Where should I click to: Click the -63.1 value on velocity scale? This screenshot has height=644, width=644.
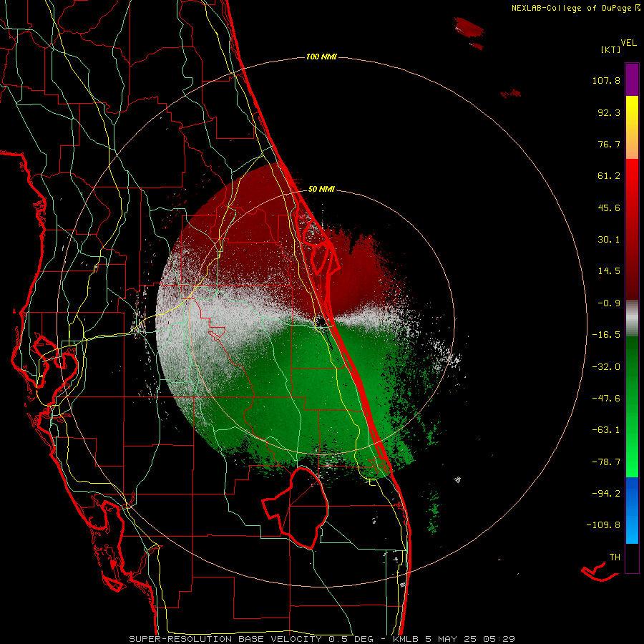(606, 430)
